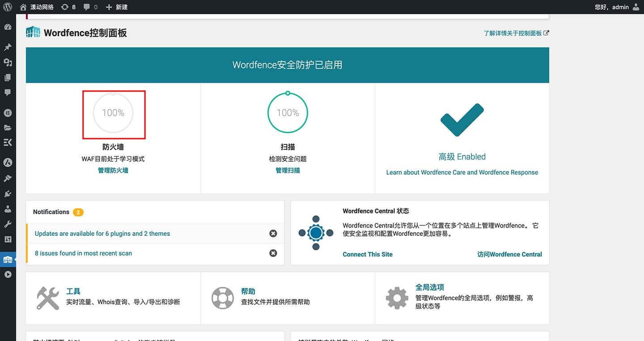This screenshot has height=341, width=644.
Task: Open Templates folder in the sidebar
Action: [8, 127]
